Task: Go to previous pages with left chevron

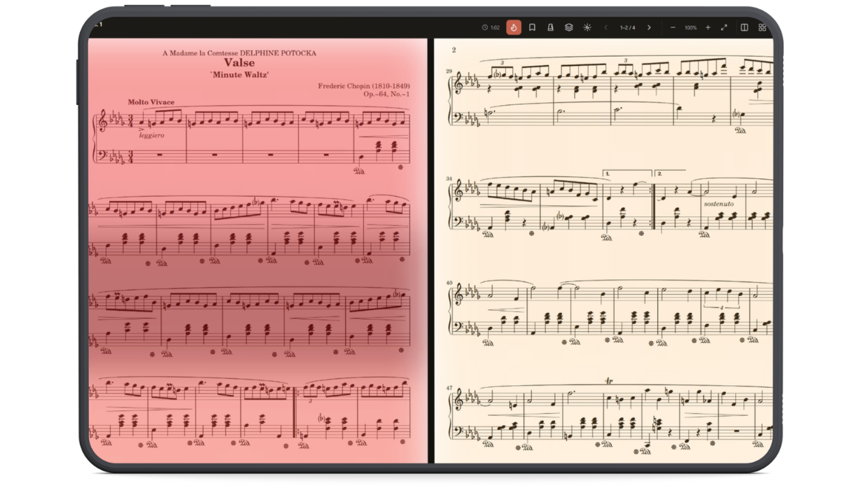Action: coord(605,27)
